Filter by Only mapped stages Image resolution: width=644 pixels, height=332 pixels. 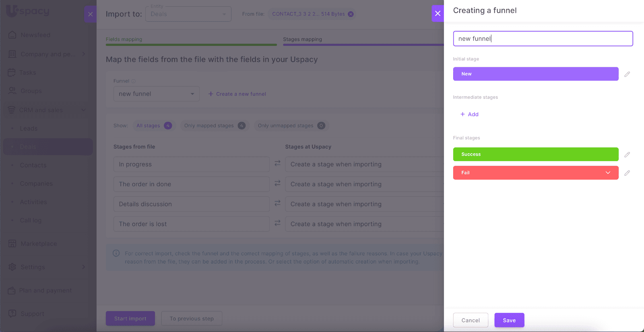pos(215,126)
